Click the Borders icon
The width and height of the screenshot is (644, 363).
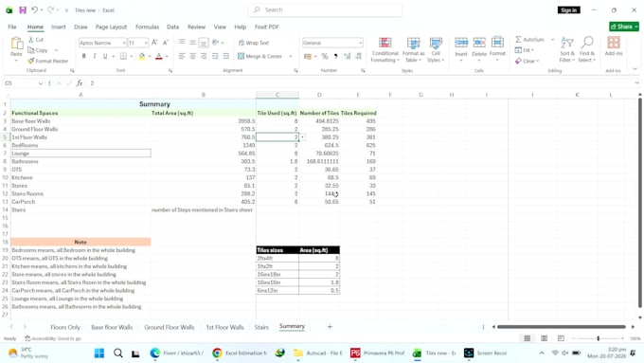pyautogui.click(x=123, y=56)
